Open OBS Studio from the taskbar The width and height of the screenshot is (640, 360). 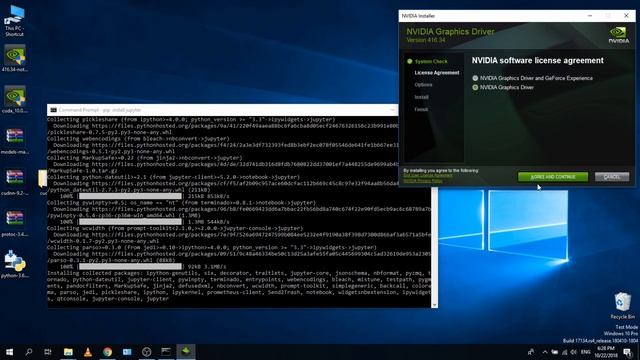(x=147, y=352)
